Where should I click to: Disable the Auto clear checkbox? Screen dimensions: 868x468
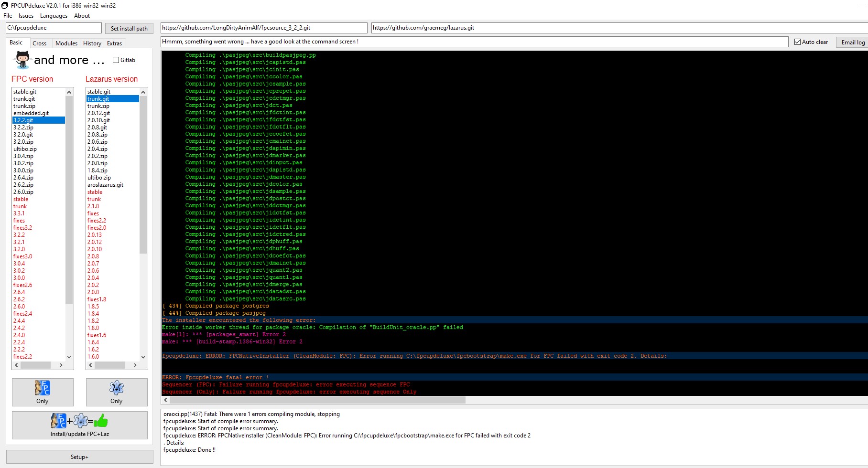(797, 42)
